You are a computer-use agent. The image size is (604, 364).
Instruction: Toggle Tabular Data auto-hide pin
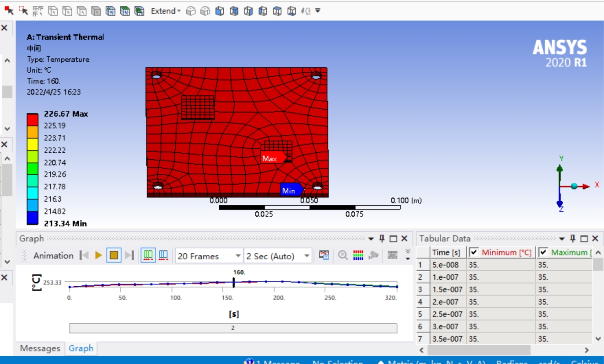coord(573,239)
